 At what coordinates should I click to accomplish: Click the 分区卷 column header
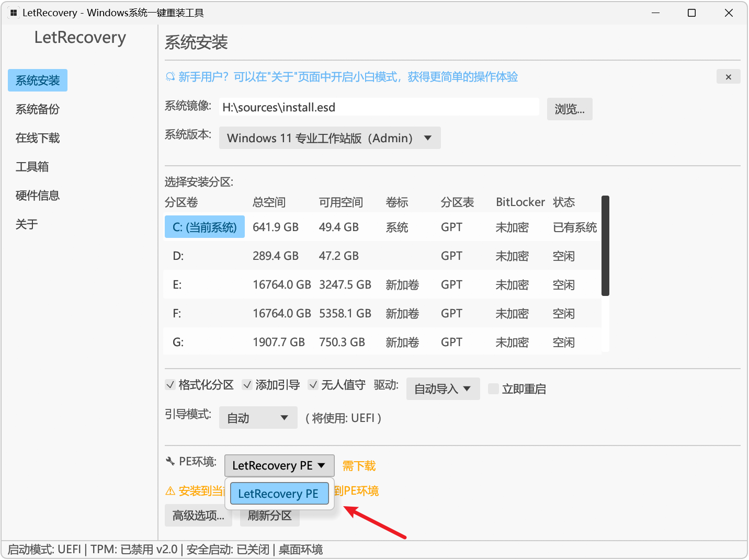pyautogui.click(x=181, y=202)
